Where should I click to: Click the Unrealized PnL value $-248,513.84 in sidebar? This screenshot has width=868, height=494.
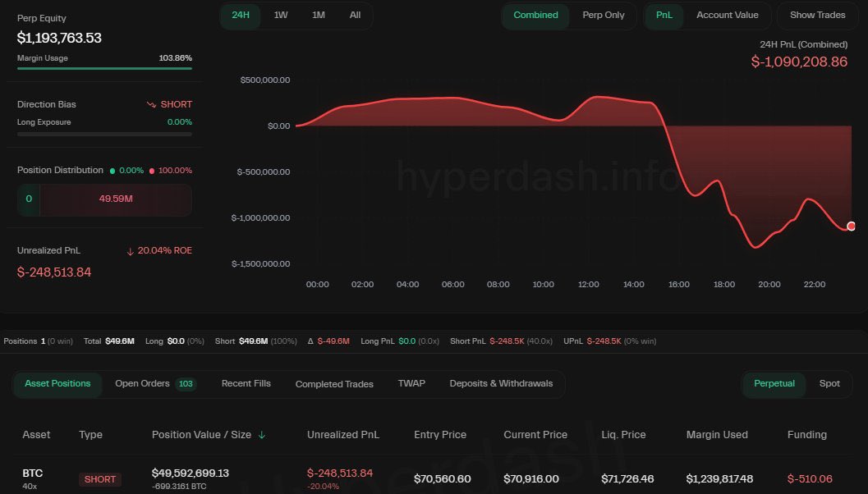(x=54, y=272)
